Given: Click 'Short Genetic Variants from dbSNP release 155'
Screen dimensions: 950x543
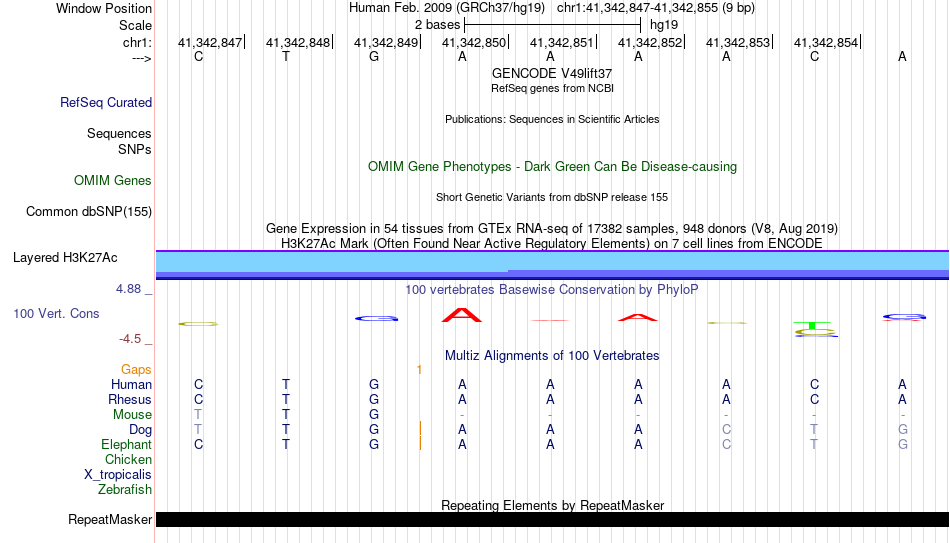Looking at the screenshot, I should point(552,197).
